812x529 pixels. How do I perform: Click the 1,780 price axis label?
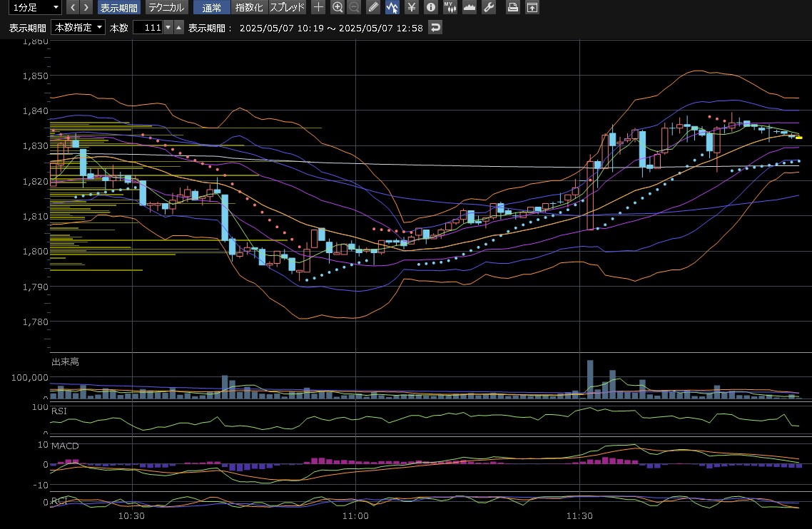[35, 322]
